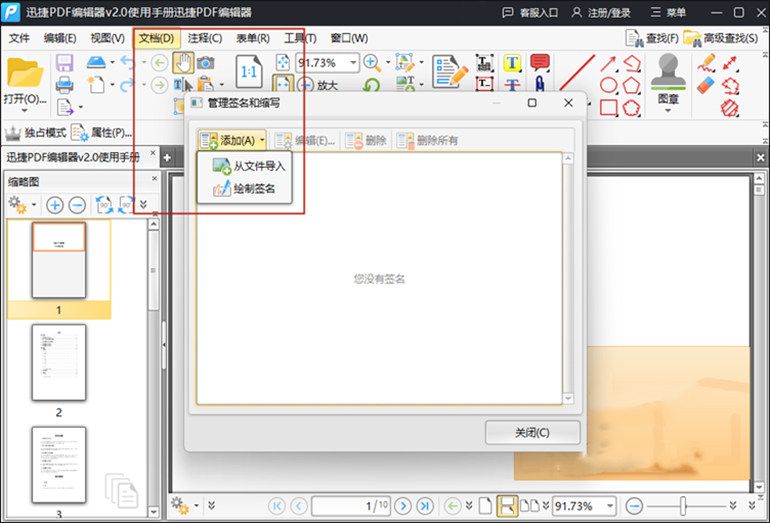Click the zoom in magnifier icon
The image size is (770, 523).
point(372,62)
